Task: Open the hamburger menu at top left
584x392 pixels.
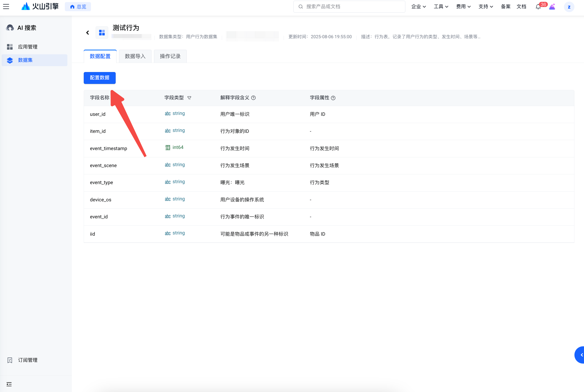Action: point(6,7)
